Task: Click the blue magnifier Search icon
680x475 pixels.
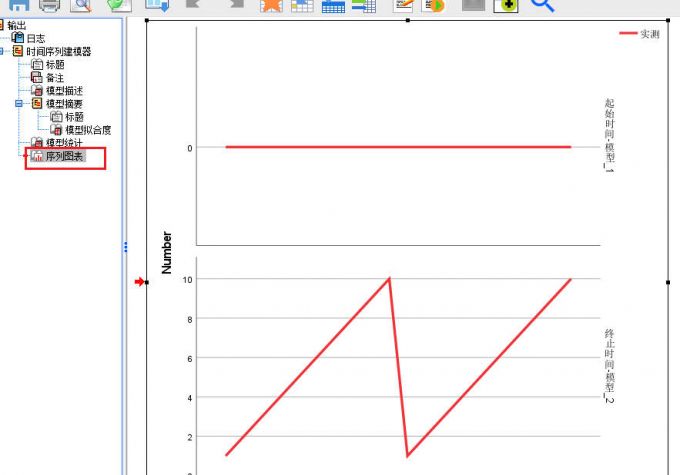Action: click(x=543, y=5)
